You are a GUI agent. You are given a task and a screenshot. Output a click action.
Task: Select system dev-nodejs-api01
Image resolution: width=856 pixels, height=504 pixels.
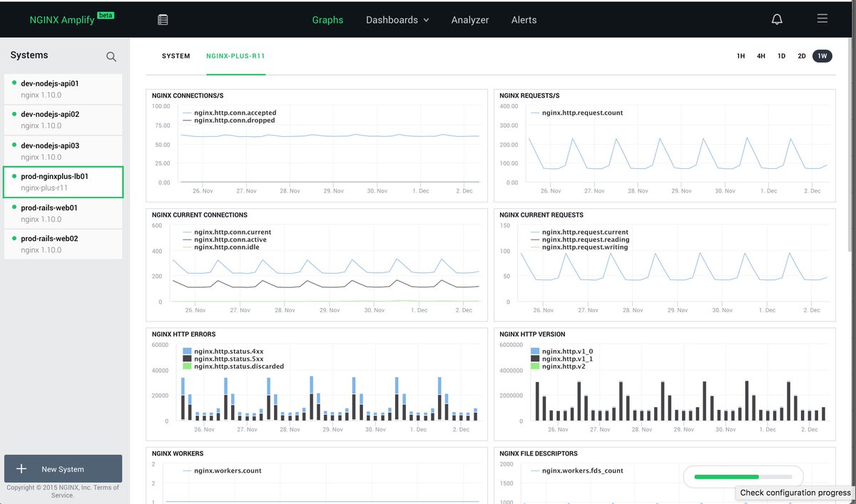pyautogui.click(x=63, y=89)
